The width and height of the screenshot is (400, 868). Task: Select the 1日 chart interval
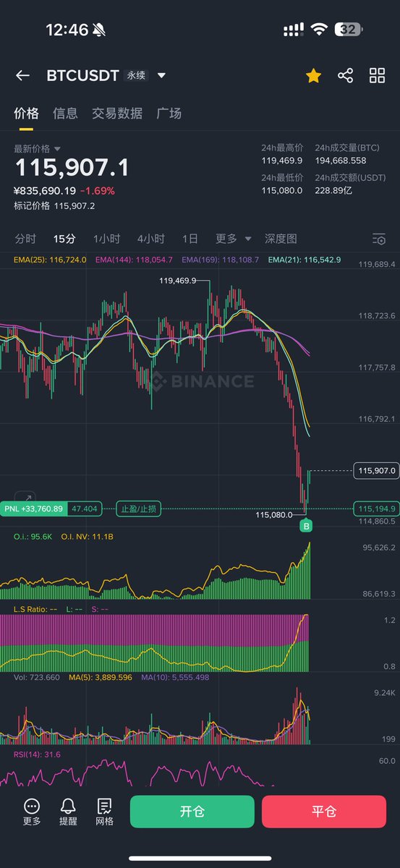click(190, 239)
